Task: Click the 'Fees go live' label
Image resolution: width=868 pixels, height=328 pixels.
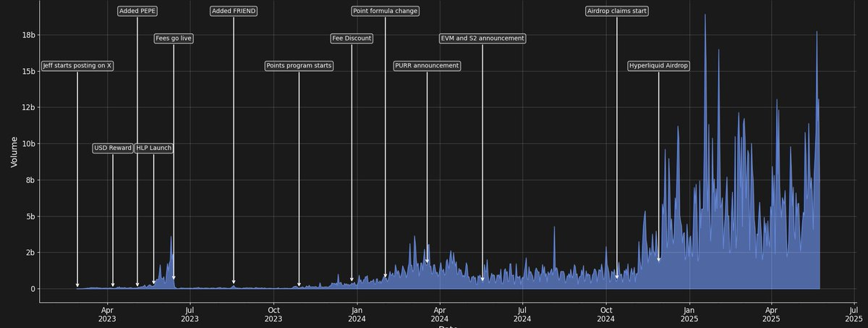Action: 174,38
